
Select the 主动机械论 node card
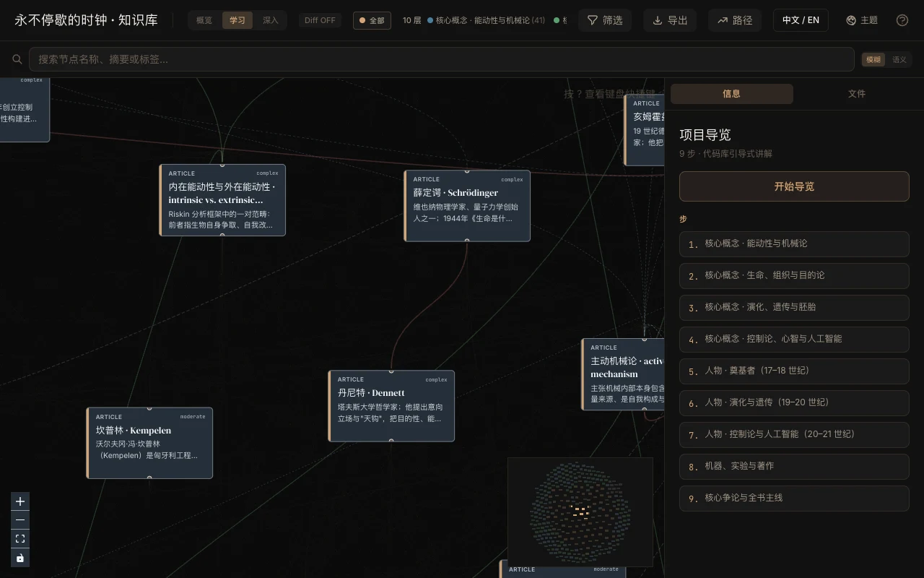point(623,374)
